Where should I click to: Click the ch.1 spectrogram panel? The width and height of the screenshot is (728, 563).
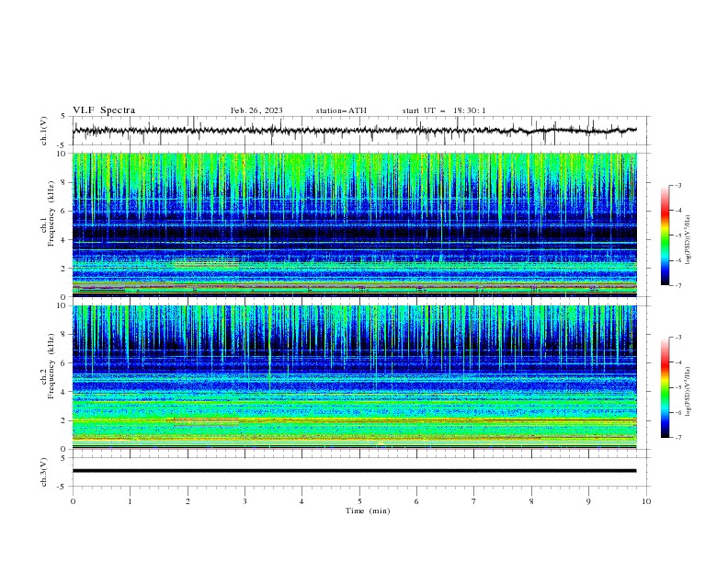click(355, 224)
